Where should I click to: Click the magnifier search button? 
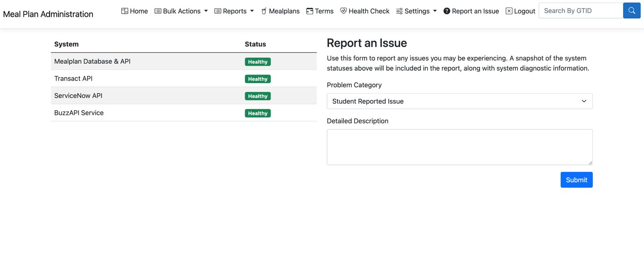[x=632, y=10]
